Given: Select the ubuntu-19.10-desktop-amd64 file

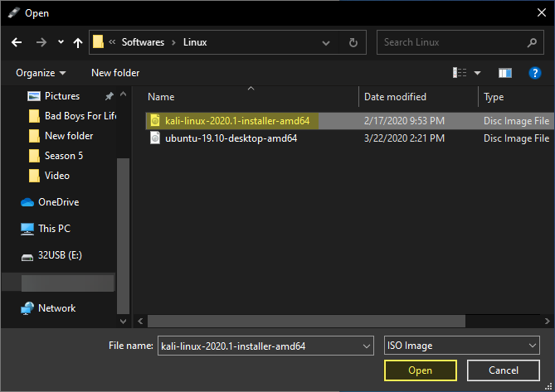Looking at the screenshot, I should point(231,138).
